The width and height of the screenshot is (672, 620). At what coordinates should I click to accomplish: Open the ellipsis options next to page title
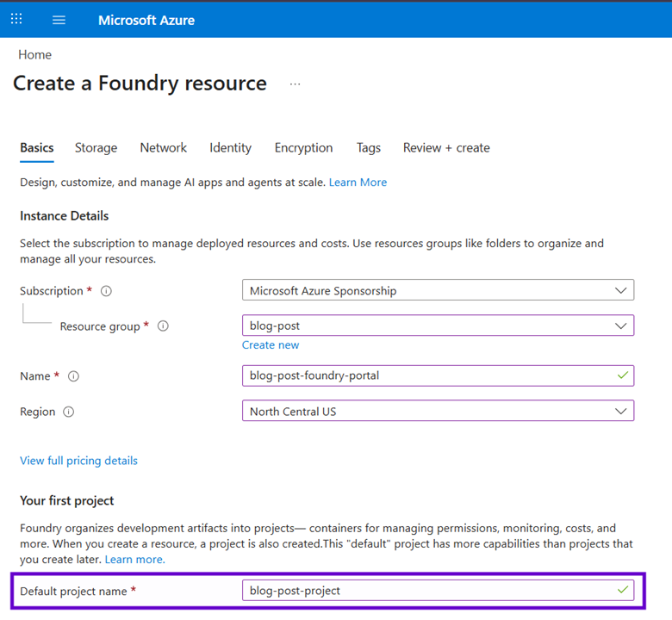point(295,84)
